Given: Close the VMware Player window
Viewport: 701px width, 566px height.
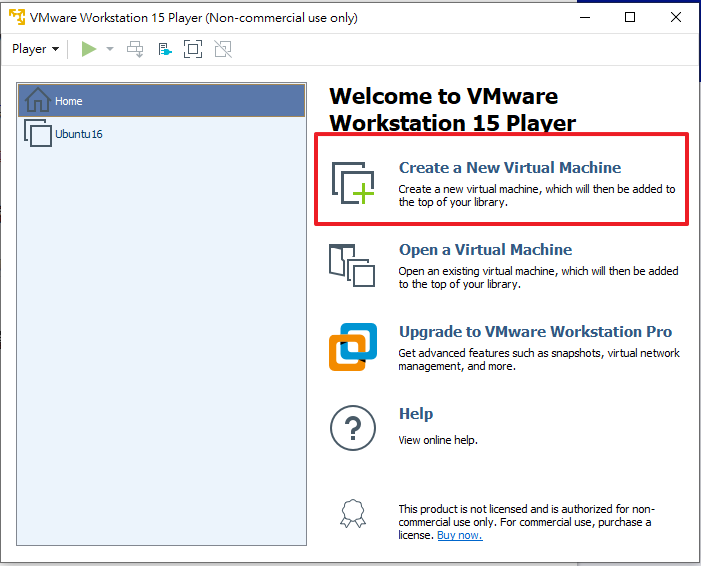Looking at the screenshot, I should click(676, 17).
